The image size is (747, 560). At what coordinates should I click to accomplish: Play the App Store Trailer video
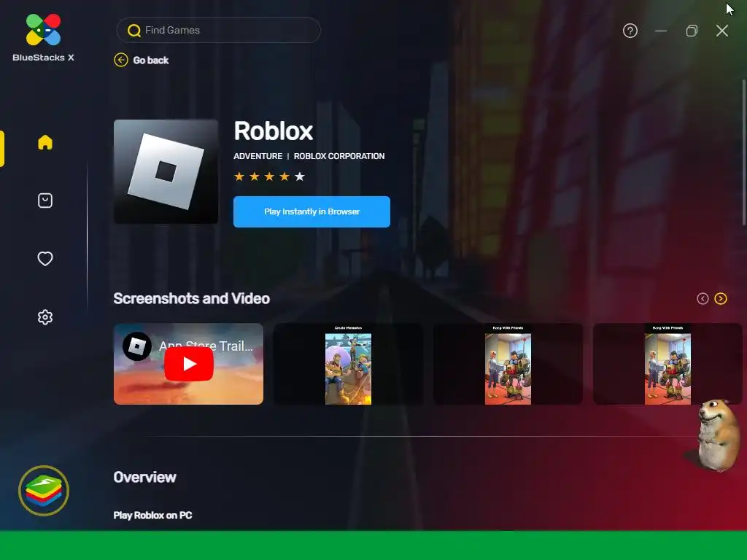tap(189, 364)
